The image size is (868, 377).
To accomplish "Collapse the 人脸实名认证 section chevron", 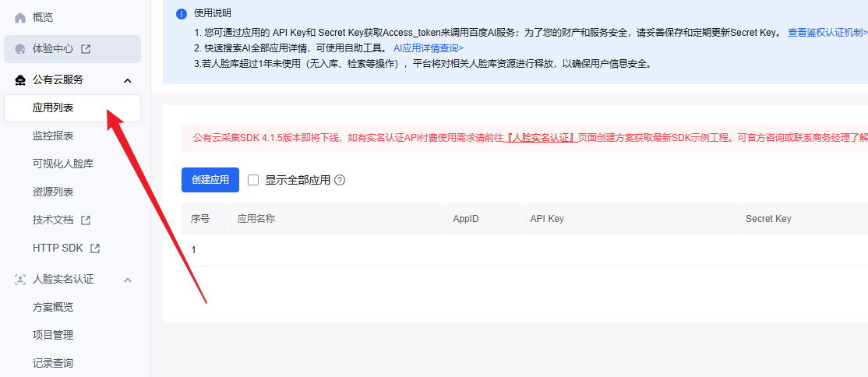I will coord(127,280).
